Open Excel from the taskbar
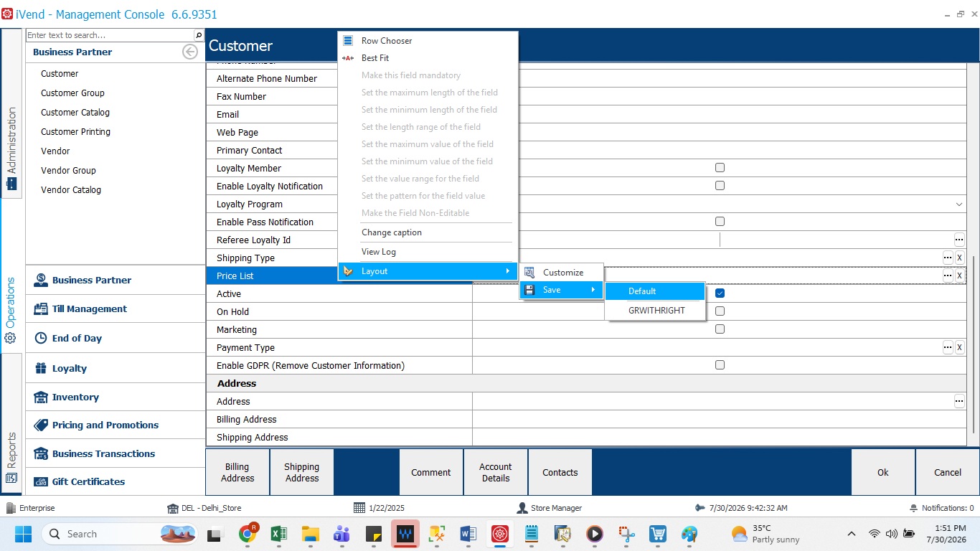Viewport: 980px width, 551px height. coord(279,534)
